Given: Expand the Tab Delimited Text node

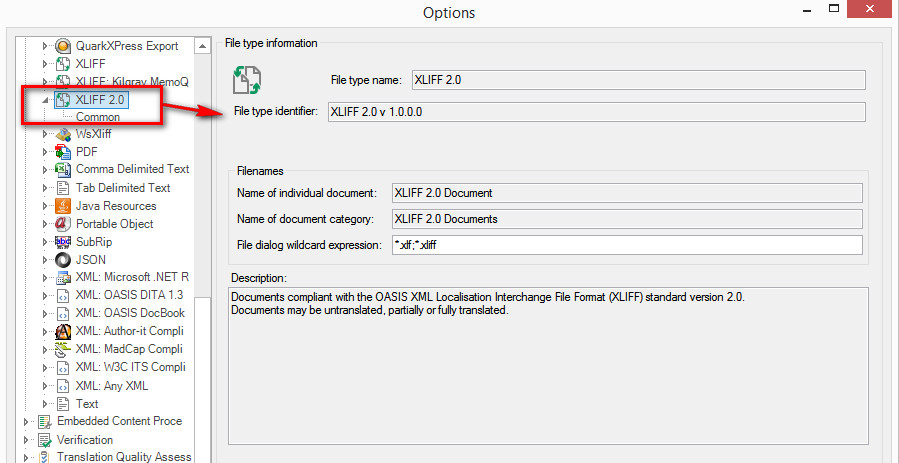Looking at the screenshot, I should 45,188.
